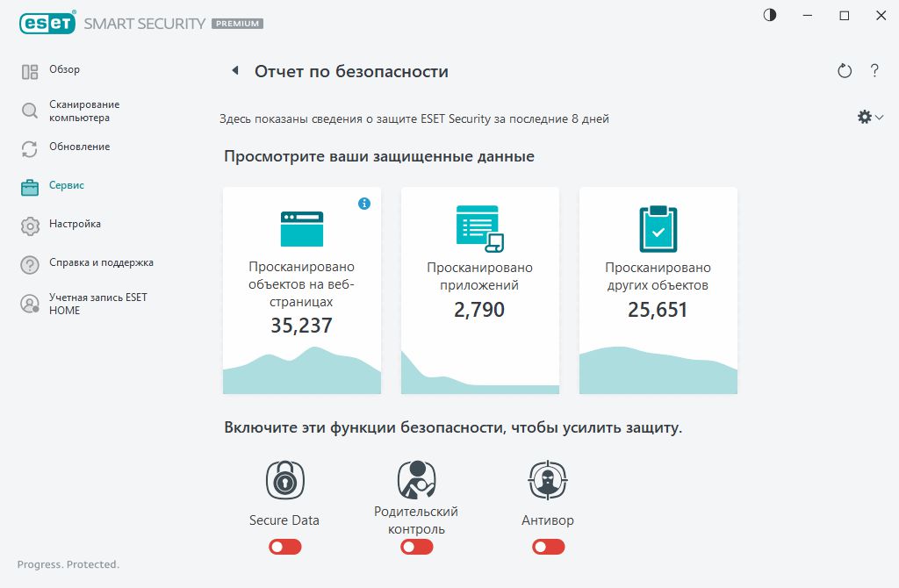Open help with the question mark icon
Viewport: 899px width, 588px height.
click(x=874, y=71)
